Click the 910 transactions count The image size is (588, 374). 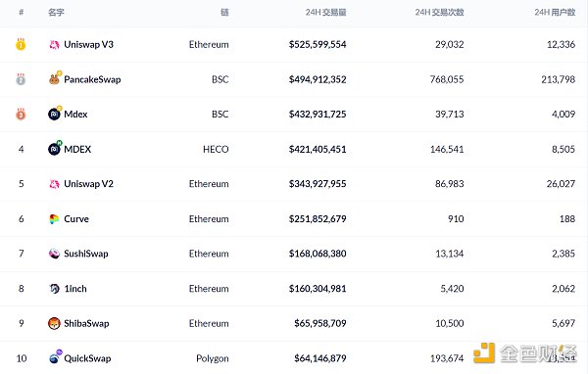[456, 219]
